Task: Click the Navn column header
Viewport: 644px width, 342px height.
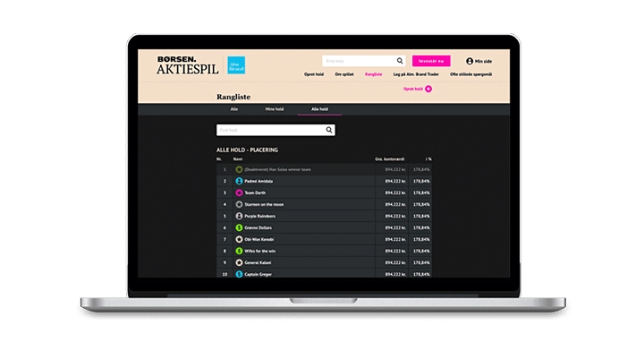Action: point(238,159)
